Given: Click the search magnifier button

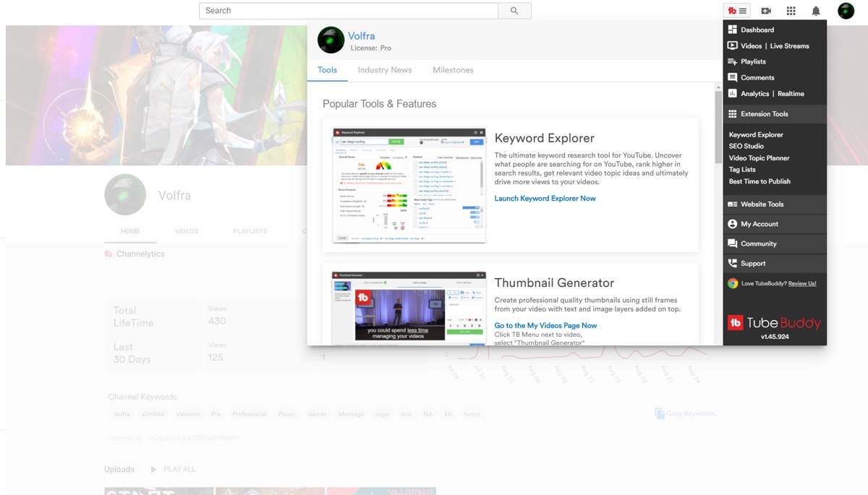Looking at the screenshot, I should point(514,11).
